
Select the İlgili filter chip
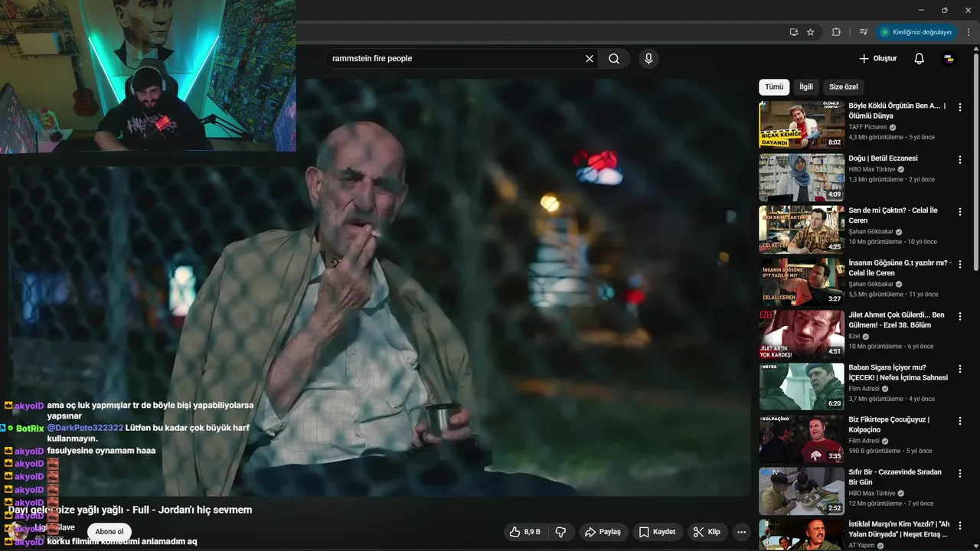[x=806, y=86]
